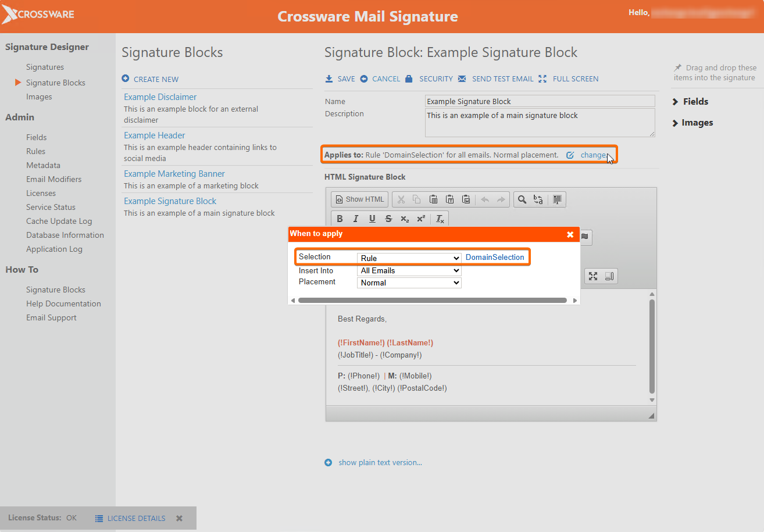Click the dialog's horizontal scrollbar
The image size is (764, 532).
point(432,301)
